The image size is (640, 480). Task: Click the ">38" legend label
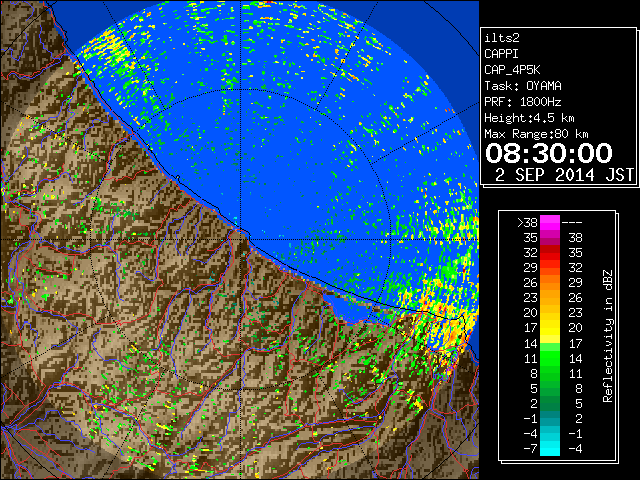[x=527, y=223]
